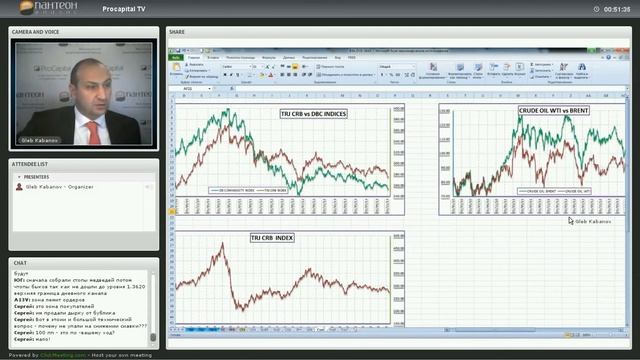Click the TRJ CRB vs DBC INDICES chart title
The image size is (640, 360).
click(313, 114)
